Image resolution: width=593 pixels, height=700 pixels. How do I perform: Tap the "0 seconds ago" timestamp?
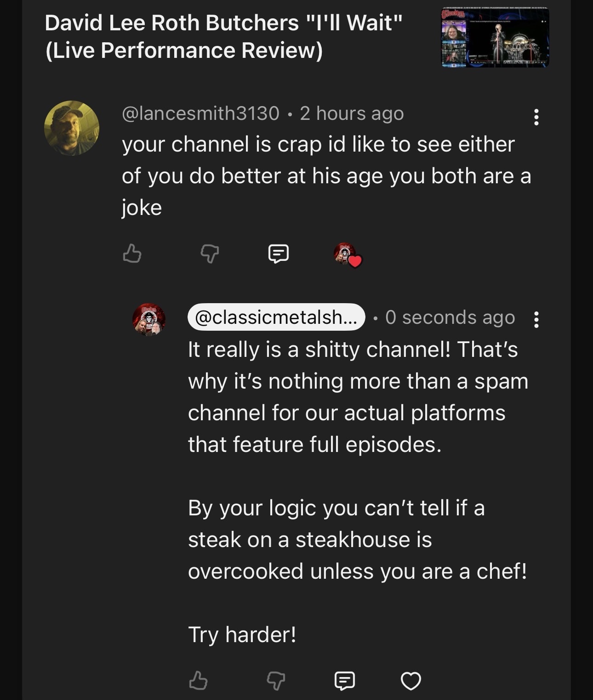[450, 317]
